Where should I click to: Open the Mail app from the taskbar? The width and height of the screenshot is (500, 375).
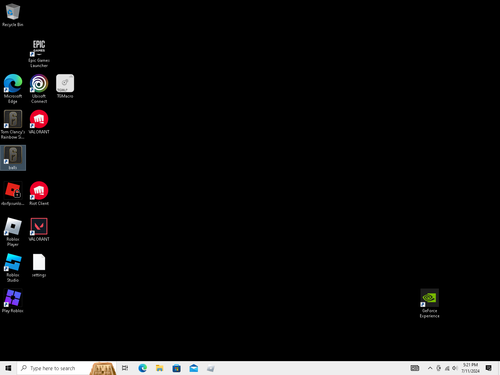(194, 368)
